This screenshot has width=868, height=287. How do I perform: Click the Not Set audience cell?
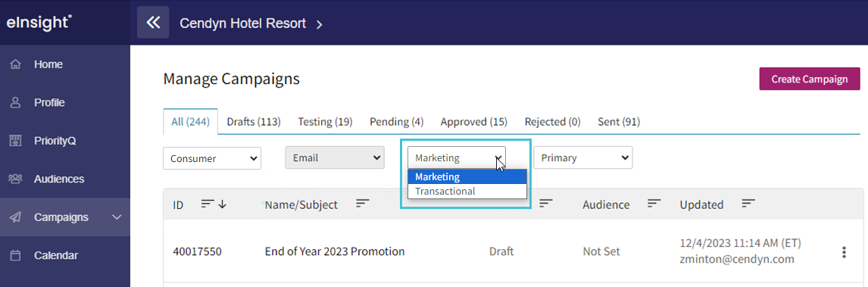point(601,251)
